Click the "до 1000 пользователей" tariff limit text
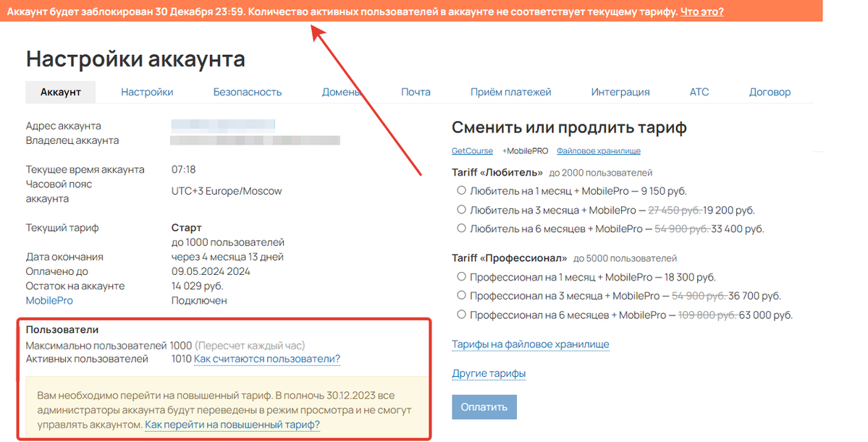 [227, 242]
